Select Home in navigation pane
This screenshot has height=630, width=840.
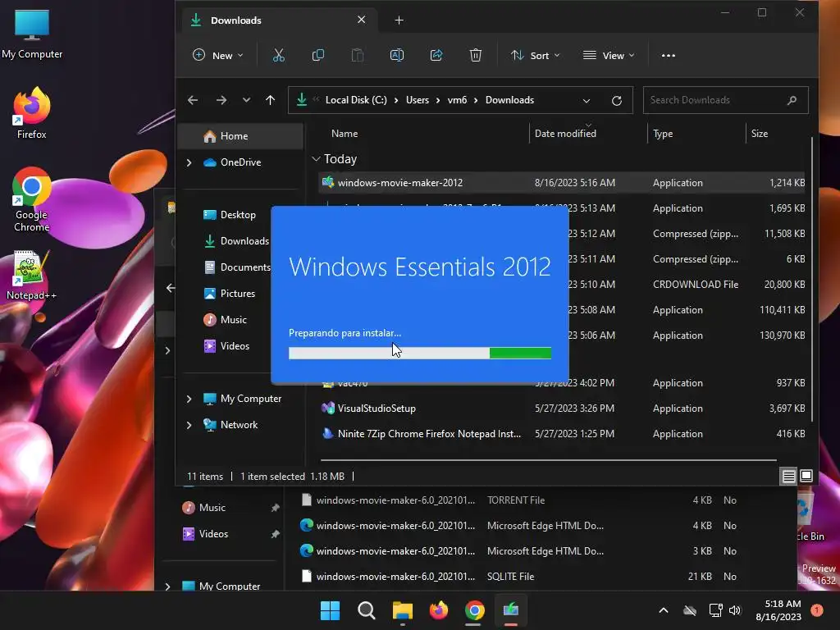pyautogui.click(x=240, y=136)
